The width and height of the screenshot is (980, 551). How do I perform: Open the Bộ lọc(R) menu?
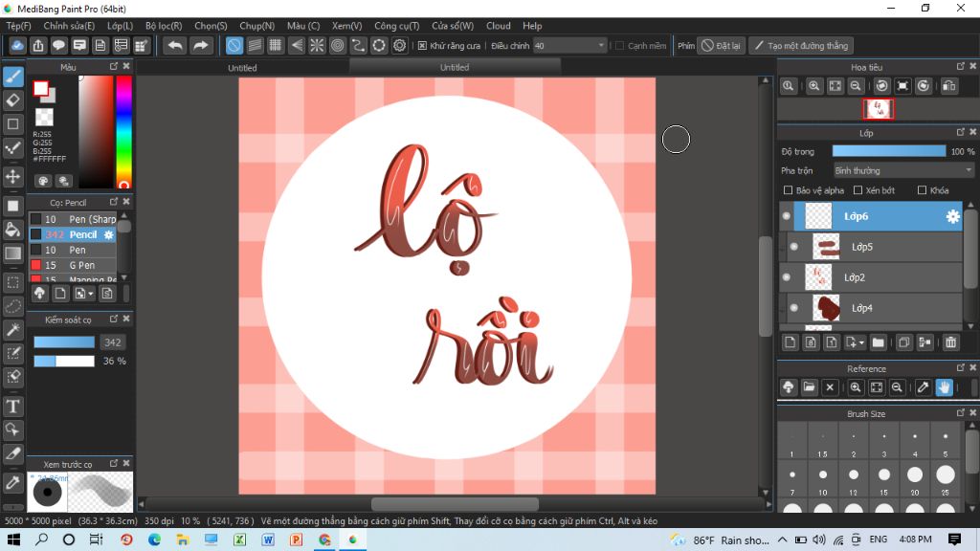(x=164, y=26)
